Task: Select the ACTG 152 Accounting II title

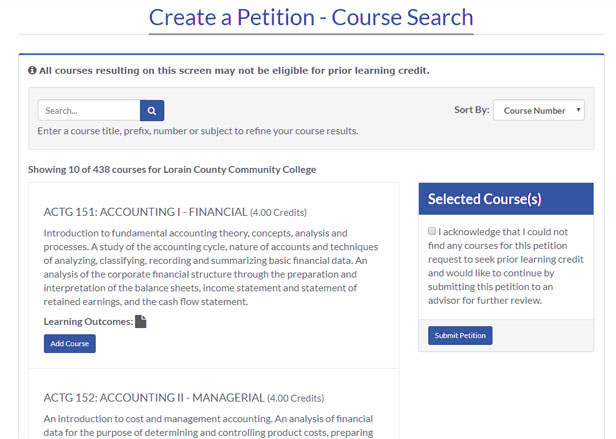Action: click(154, 398)
